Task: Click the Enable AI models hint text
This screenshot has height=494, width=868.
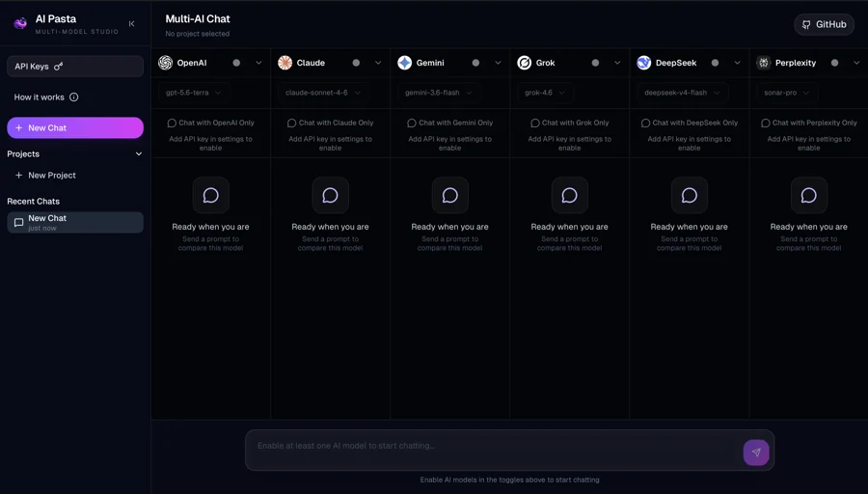Action: click(x=510, y=480)
